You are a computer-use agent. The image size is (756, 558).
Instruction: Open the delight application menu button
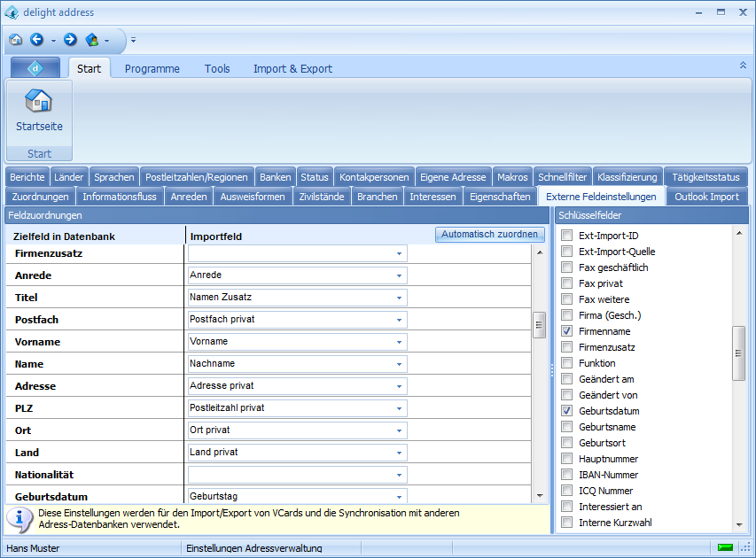pyautogui.click(x=35, y=68)
